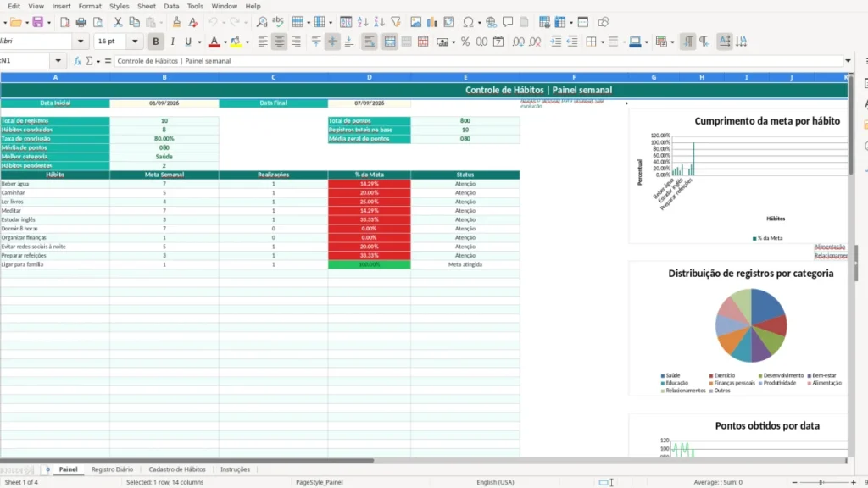Click column header D

tap(370, 77)
